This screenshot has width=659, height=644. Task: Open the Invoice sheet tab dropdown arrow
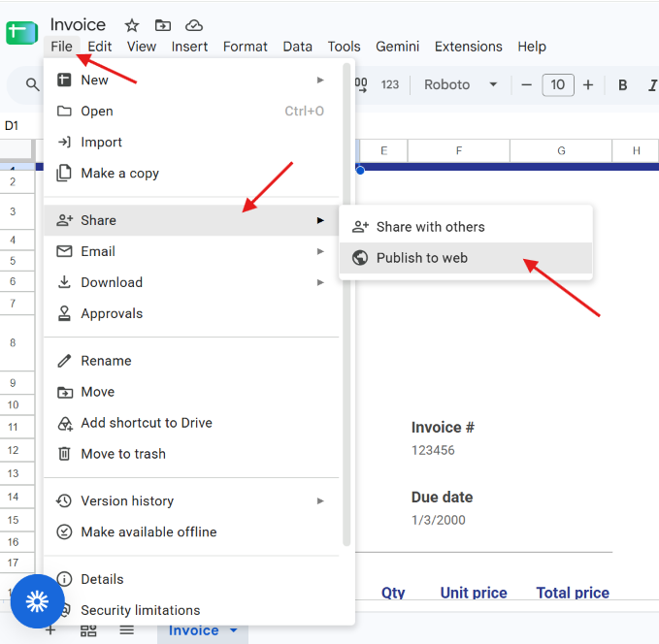click(x=234, y=629)
